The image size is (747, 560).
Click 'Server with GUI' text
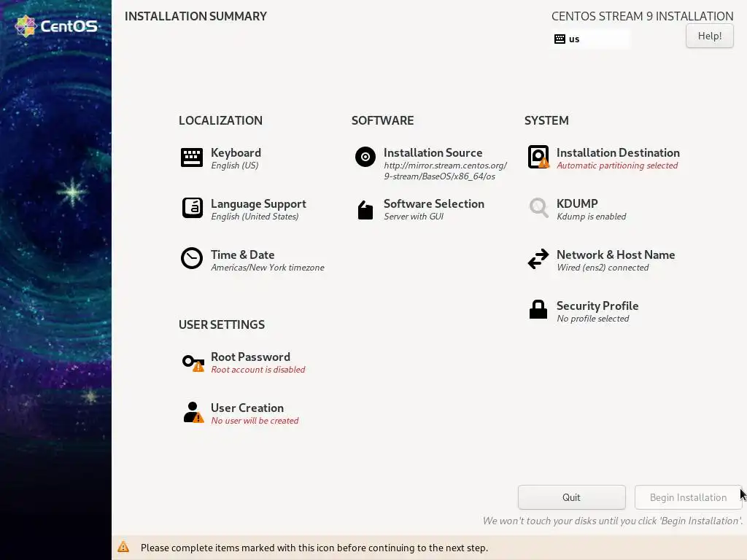(x=413, y=216)
